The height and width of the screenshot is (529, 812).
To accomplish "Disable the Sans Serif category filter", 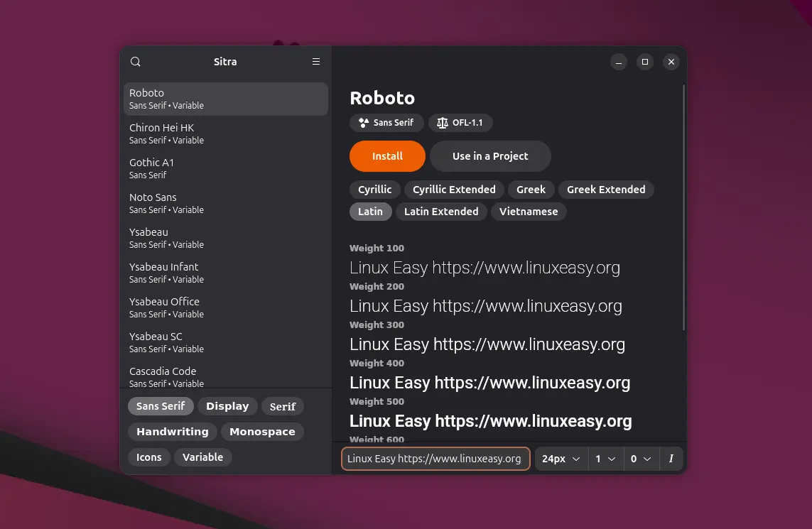I will 161,405.
